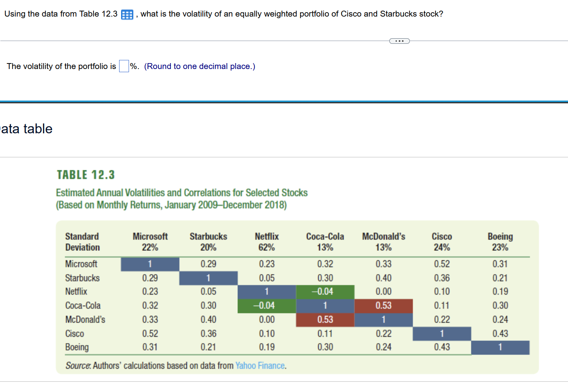Click the Cisco diagonal cell in the matrix
The width and height of the screenshot is (568, 392).
point(442,334)
